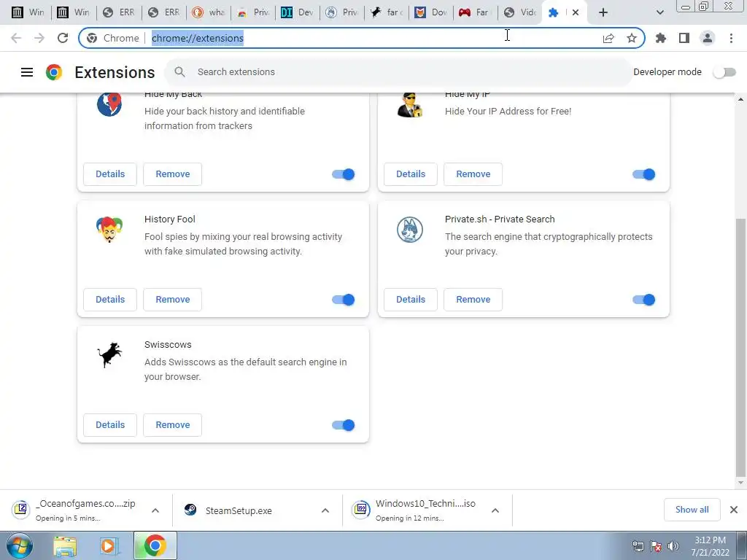The height and width of the screenshot is (560, 747).
Task: Click the History Fool jester icon
Action: click(109, 230)
